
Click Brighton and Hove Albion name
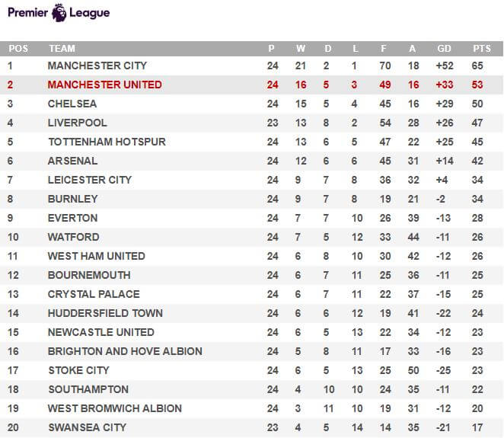point(125,351)
